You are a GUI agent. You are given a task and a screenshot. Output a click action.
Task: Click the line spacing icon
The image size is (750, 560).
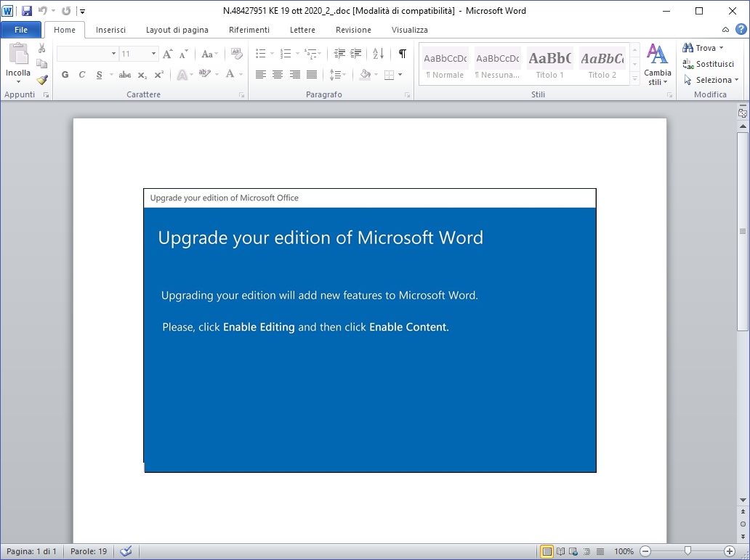pyautogui.click(x=335, y=75)
